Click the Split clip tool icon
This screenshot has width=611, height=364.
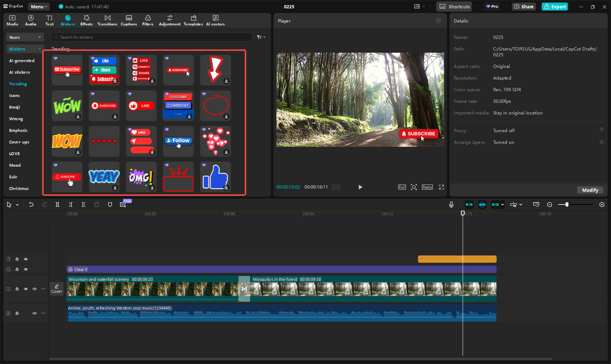coord(57,205)
